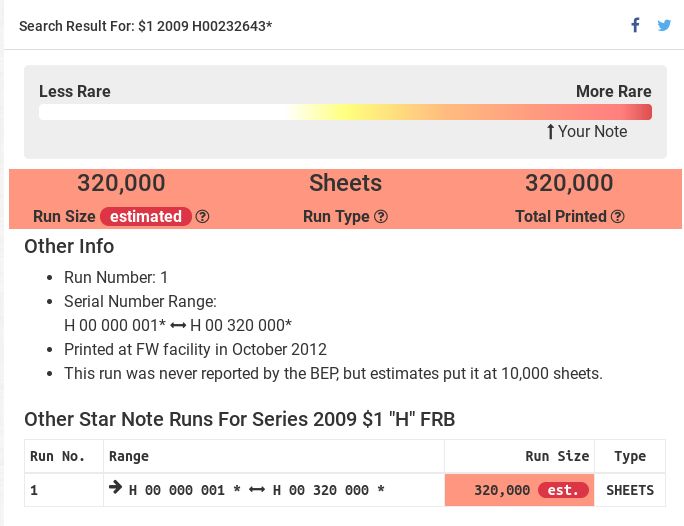This screenshot has height=526, width=684.
Task: Click 320,000 Total Printed value
Action: click(x=569, y=183)
